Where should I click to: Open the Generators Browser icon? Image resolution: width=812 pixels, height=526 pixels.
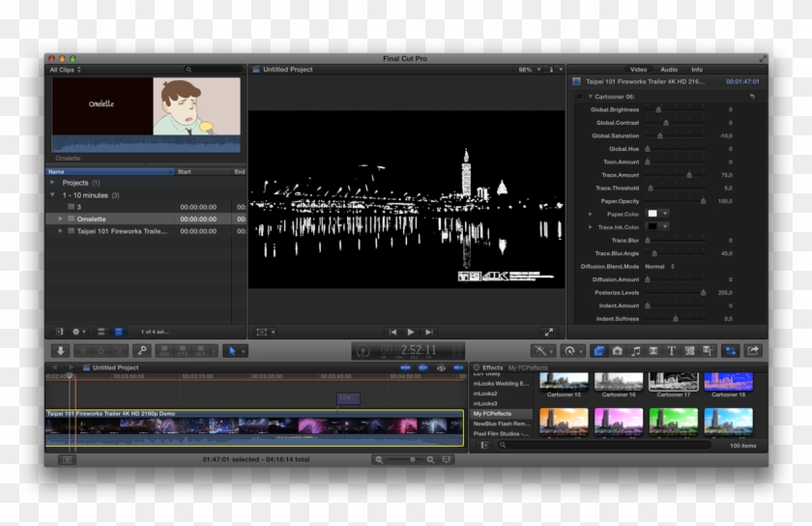[689, 351]
